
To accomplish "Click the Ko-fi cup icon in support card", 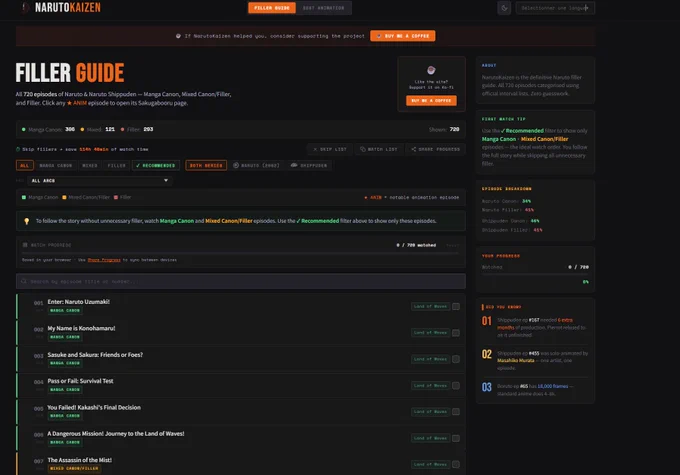I will tap(431, 70).
